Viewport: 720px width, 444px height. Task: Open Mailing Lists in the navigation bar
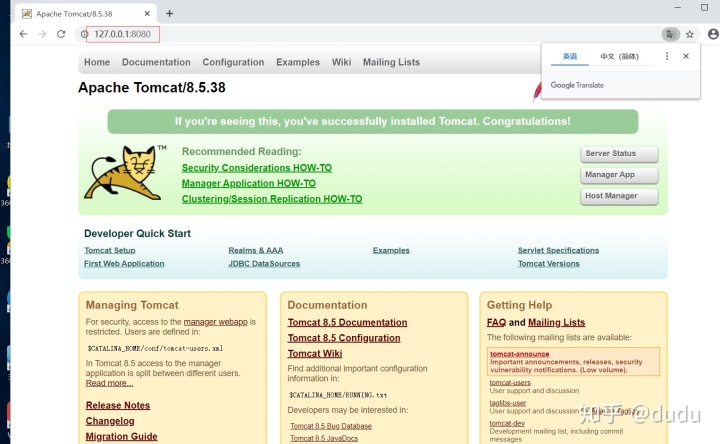click(391, 62)
